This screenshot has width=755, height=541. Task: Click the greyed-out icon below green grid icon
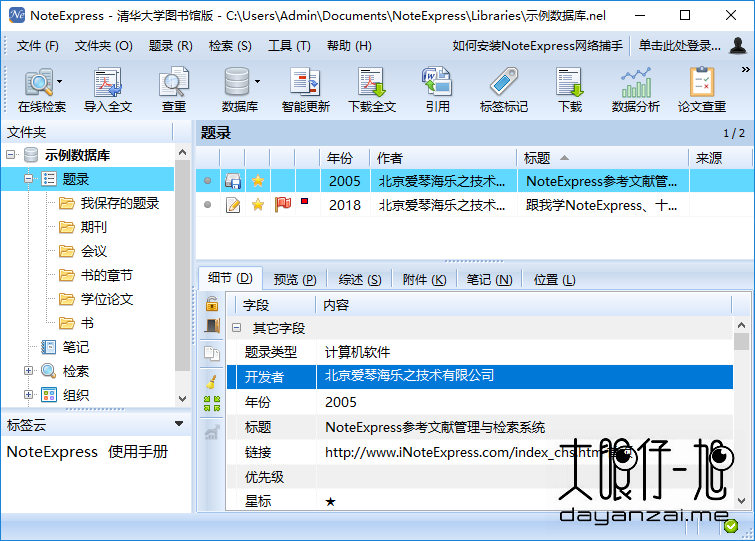coord(212,432)
